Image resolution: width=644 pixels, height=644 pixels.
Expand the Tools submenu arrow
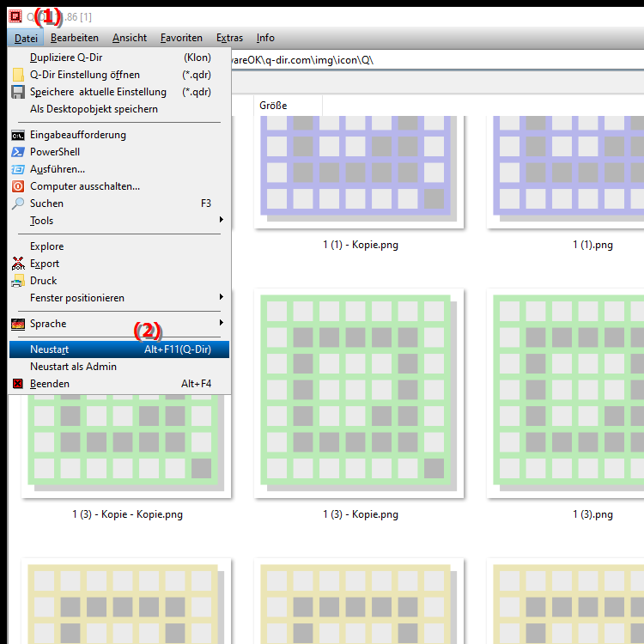[222, 220]
